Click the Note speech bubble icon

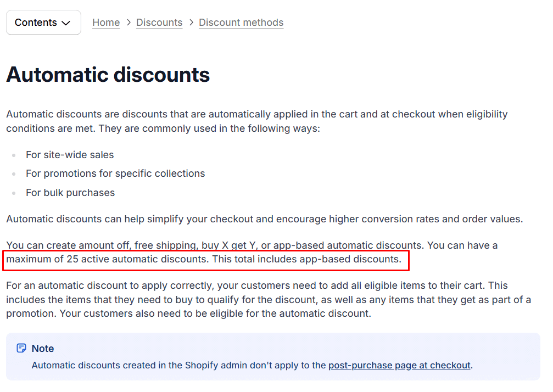coord(21,348)
